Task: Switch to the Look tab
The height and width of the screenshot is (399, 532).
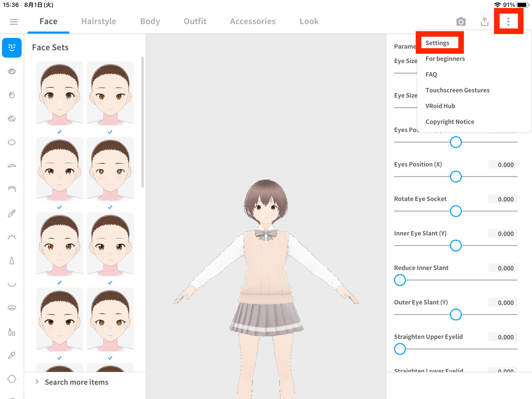Action: pyautogui.click(x=309, y=21)
